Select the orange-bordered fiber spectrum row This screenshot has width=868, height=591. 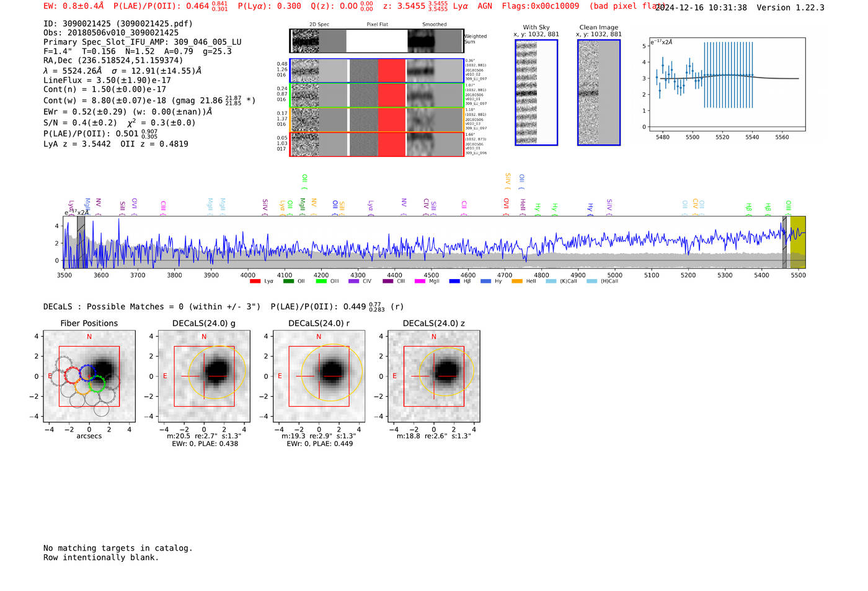tap(376, 120)
